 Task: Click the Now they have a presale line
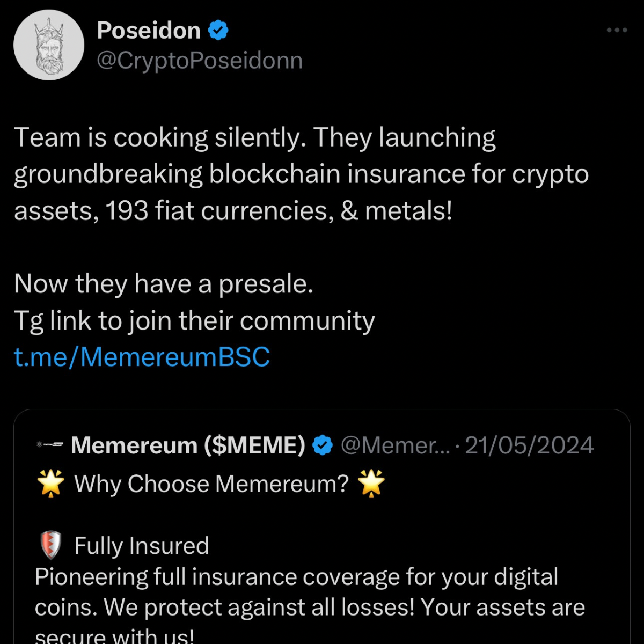coord(164,284)
